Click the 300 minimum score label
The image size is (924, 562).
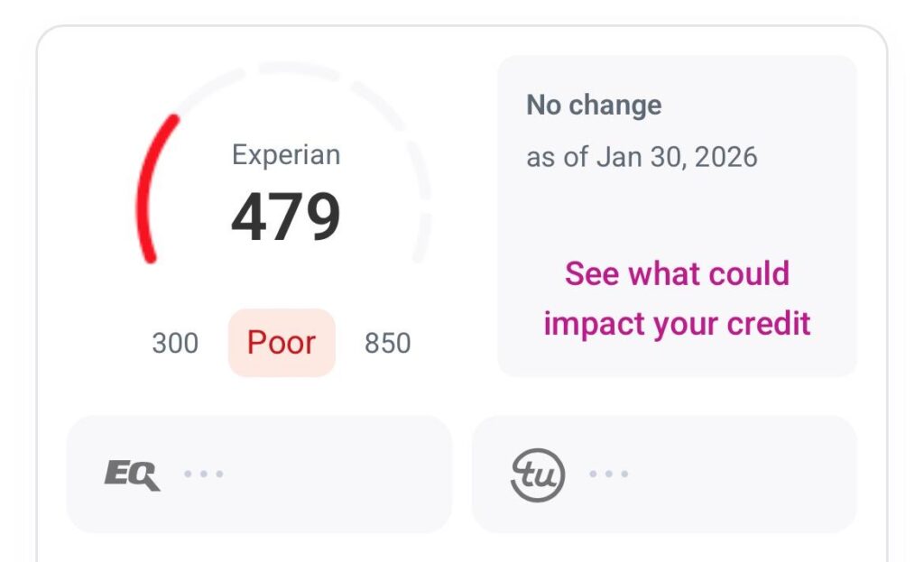click(175, 344)
